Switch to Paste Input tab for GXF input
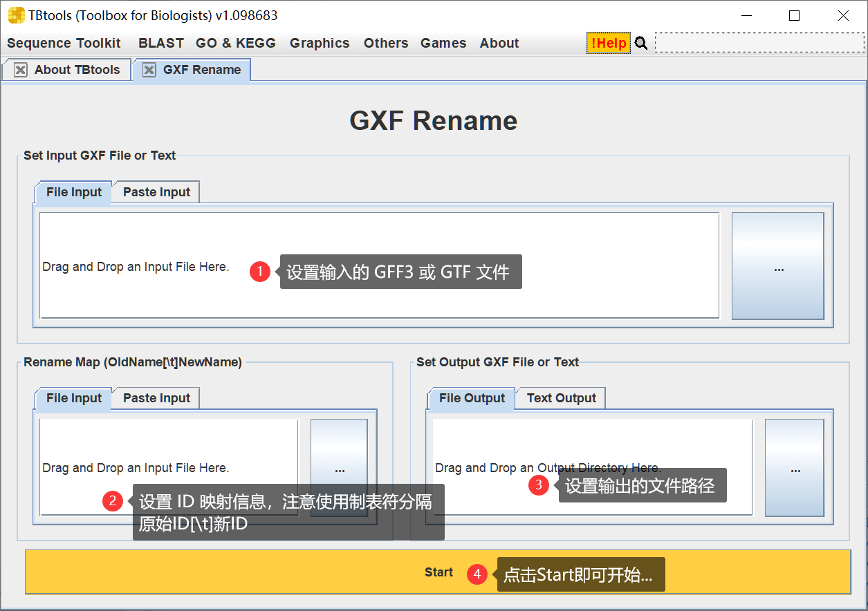868x611 pixels. click(x=156, y=192)
